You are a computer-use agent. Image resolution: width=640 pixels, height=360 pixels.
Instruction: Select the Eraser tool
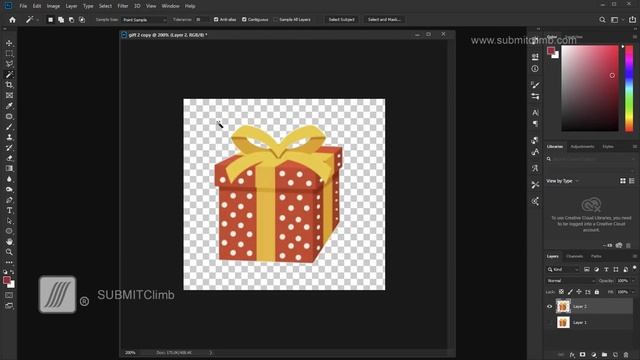9,158
